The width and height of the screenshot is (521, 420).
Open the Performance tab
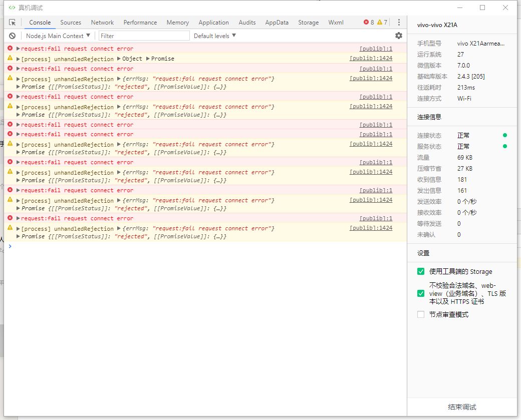[x=140, y=22]
